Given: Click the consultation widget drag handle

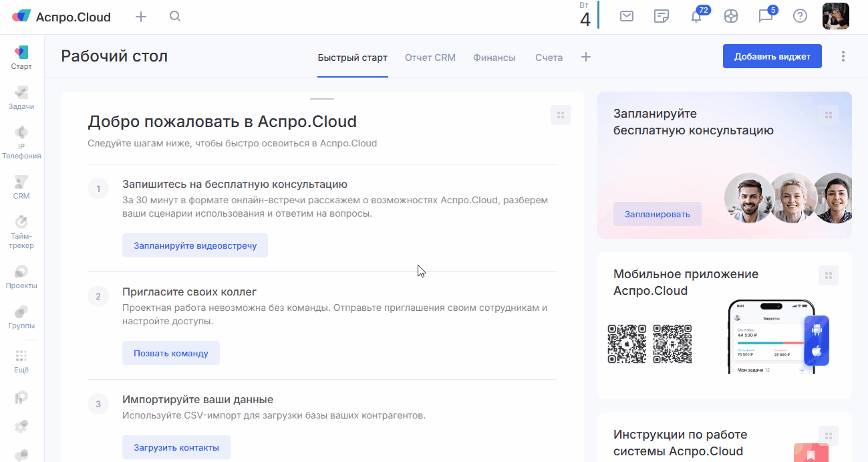Looking at the screenshot, I should click(x=829, y=115).
